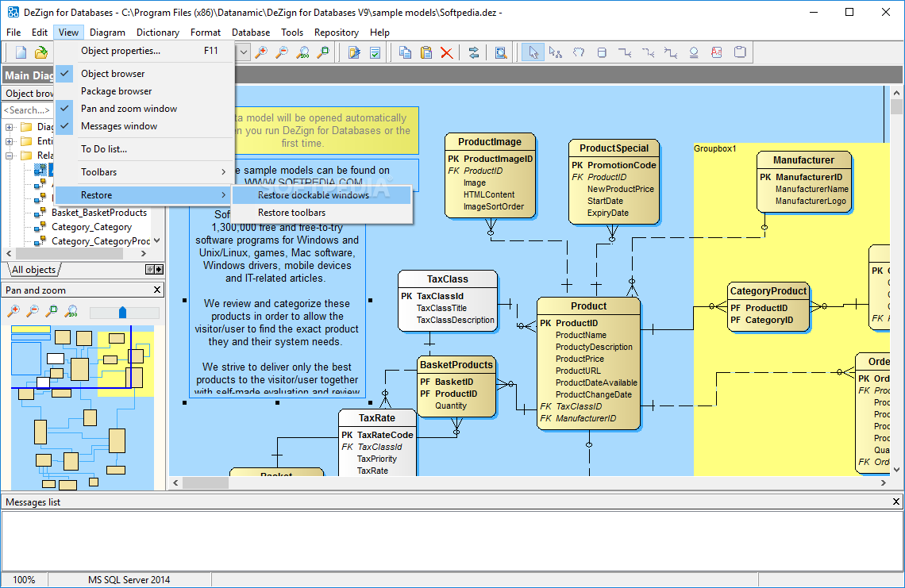
Task: Click the Pan and zoom overview thumbnail
Action: [83, 408]
